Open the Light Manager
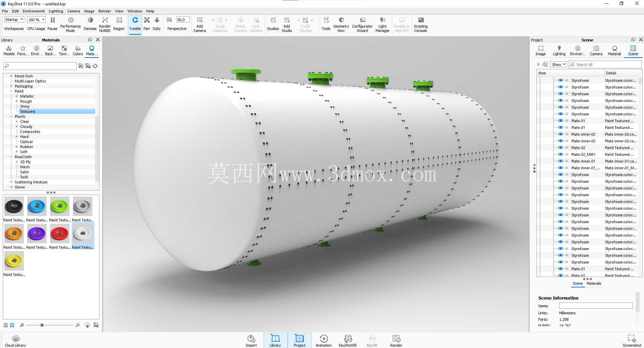The width and height of the screenshot is (644, 348). pos(383,24)
